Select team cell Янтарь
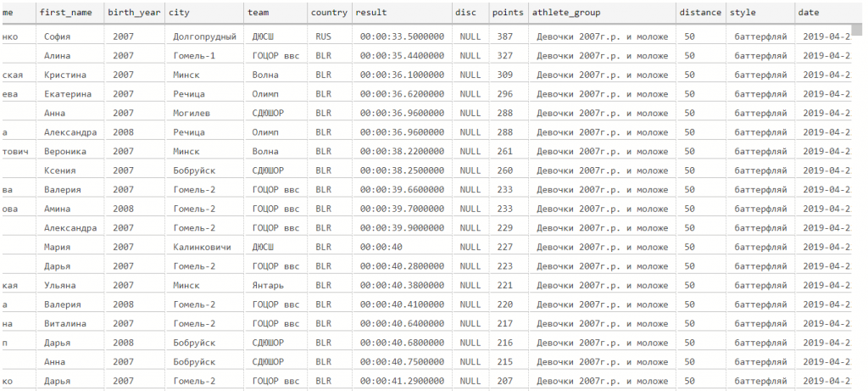 (268, 285)
